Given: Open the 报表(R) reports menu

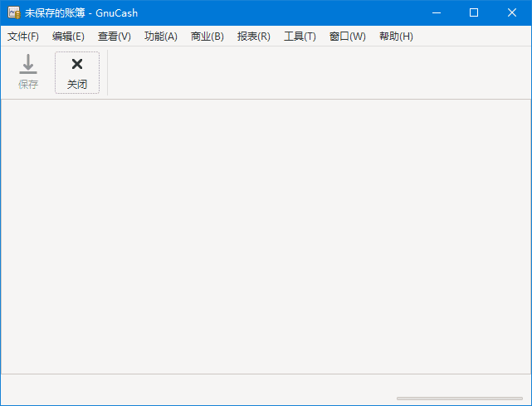Looking at the screenshot, I should [x=254, y=37].
